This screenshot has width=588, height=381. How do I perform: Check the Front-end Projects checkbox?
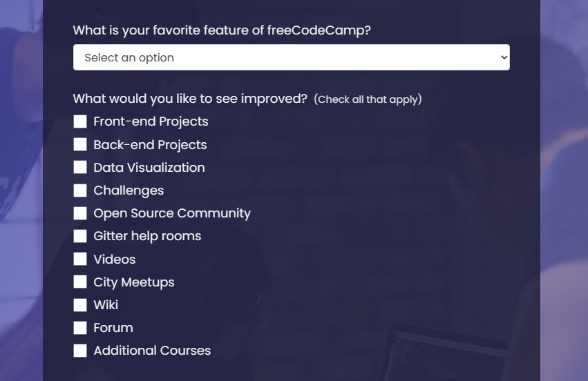pos(80,121)
